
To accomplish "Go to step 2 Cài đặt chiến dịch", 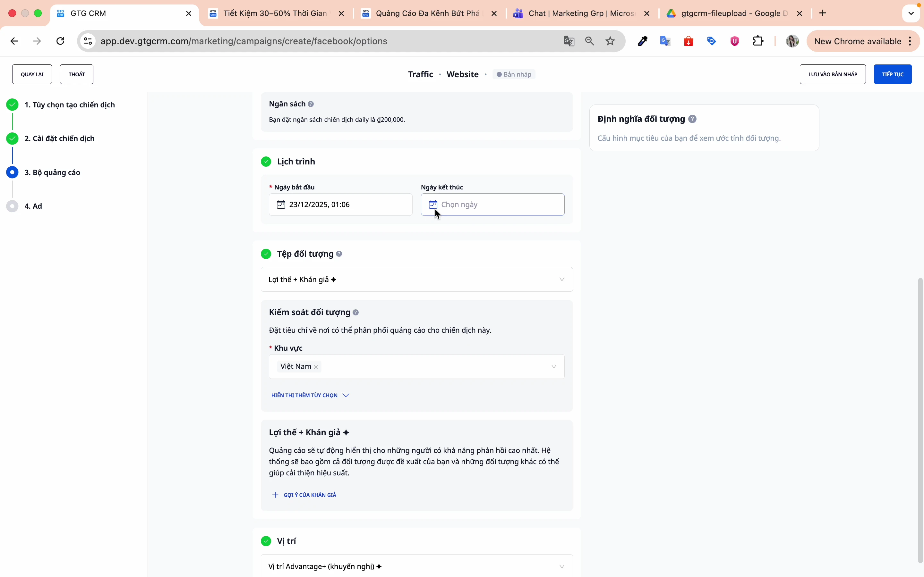I will 59,138.
